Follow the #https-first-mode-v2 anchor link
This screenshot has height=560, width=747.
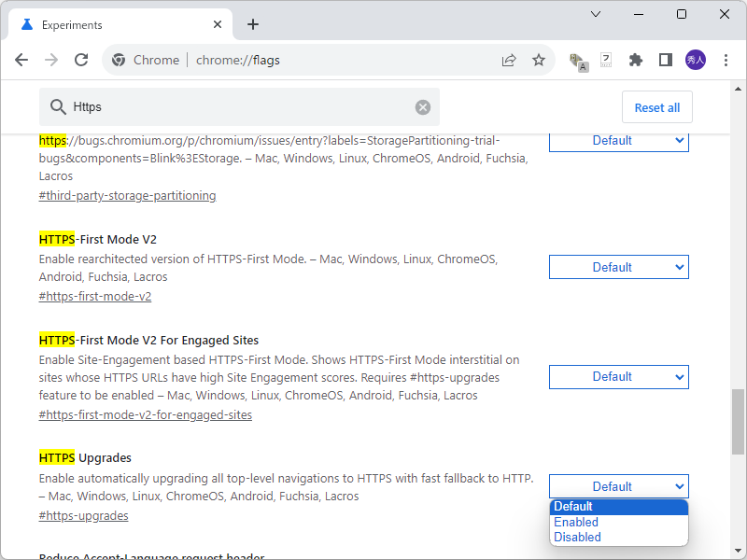tap(95, 297)
